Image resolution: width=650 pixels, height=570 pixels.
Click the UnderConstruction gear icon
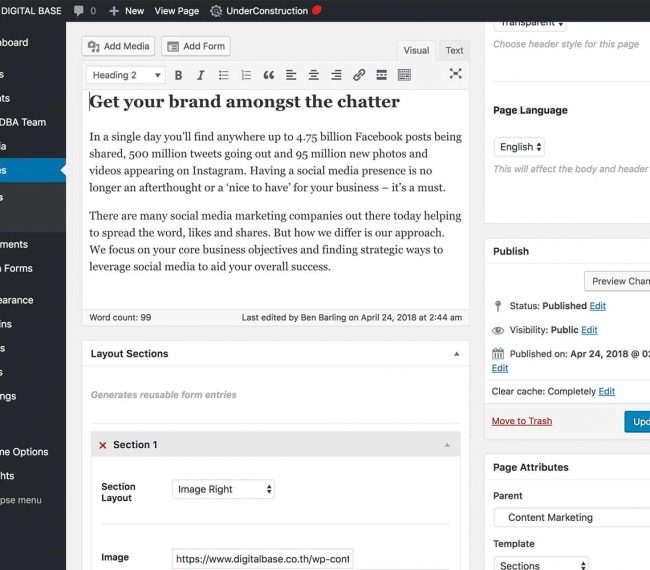click(x=216, y=11)
